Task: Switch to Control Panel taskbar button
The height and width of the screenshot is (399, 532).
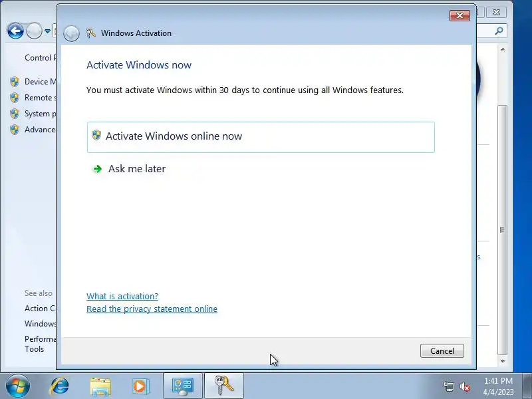Action: (182, 386)
